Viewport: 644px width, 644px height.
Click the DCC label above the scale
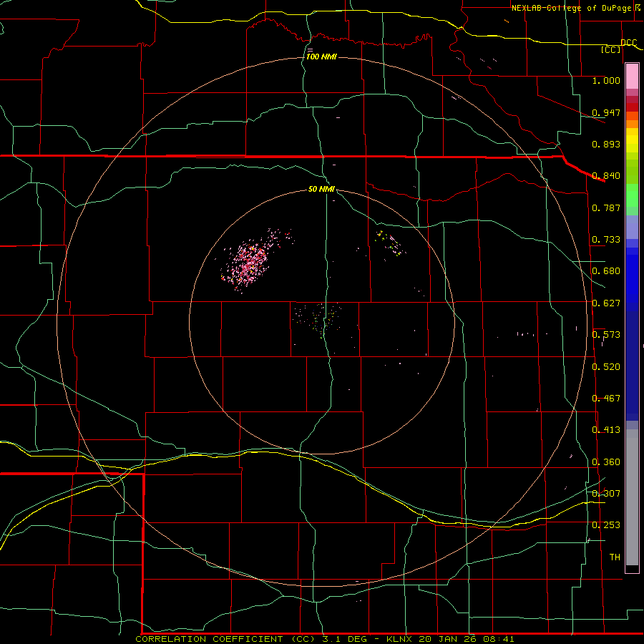[629, 42]
